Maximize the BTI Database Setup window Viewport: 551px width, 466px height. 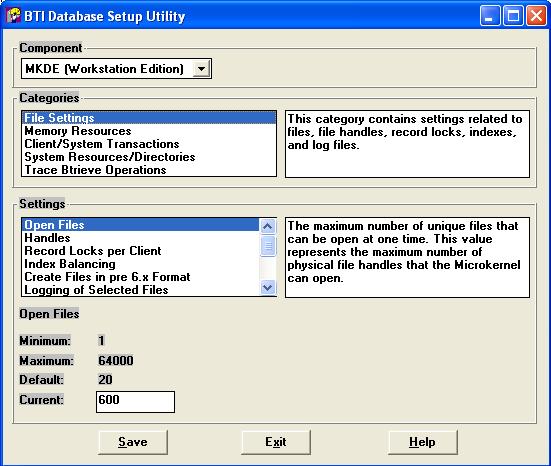point(513,16)
